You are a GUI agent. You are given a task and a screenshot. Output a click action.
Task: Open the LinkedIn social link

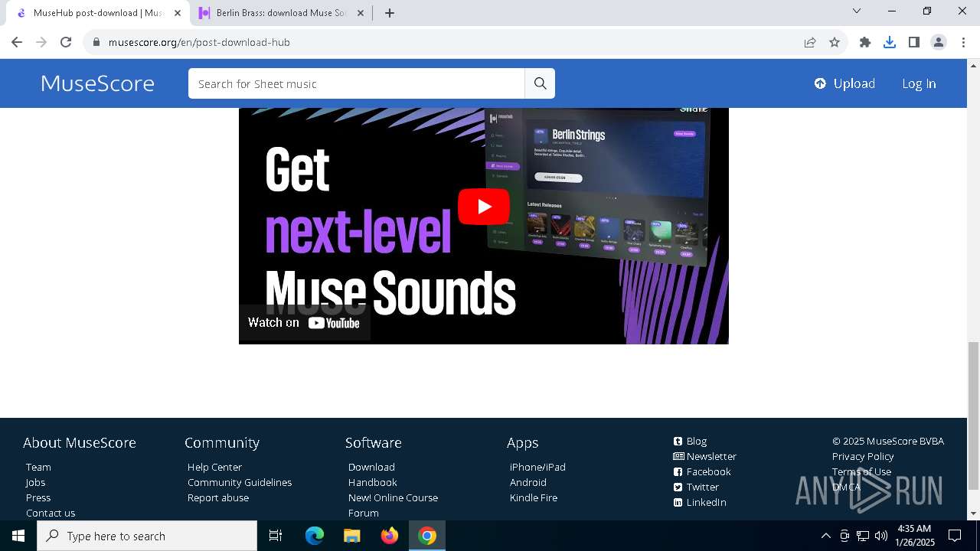point(700,502)
